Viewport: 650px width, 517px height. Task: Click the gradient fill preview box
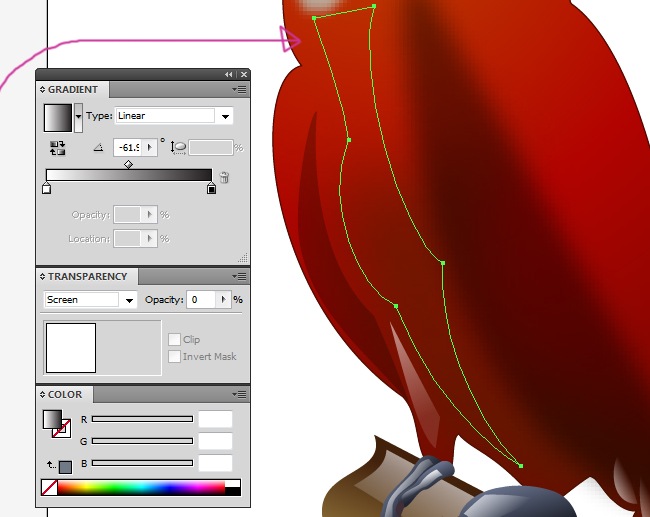click(58, 118)
